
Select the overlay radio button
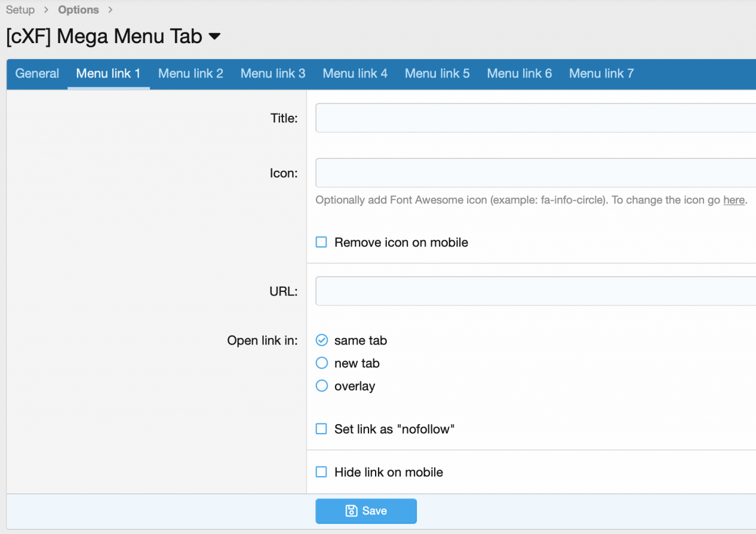(322, 386)
